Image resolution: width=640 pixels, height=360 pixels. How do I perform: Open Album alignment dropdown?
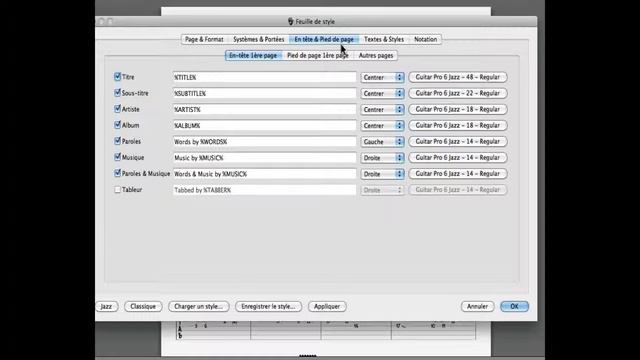[x=382, y=126]
